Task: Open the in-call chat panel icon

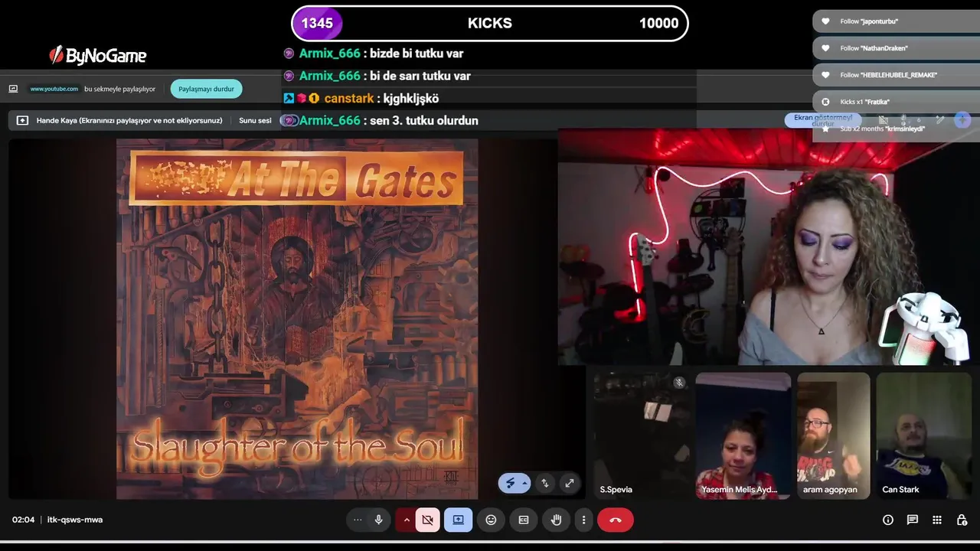Action: tap(913, 520)
